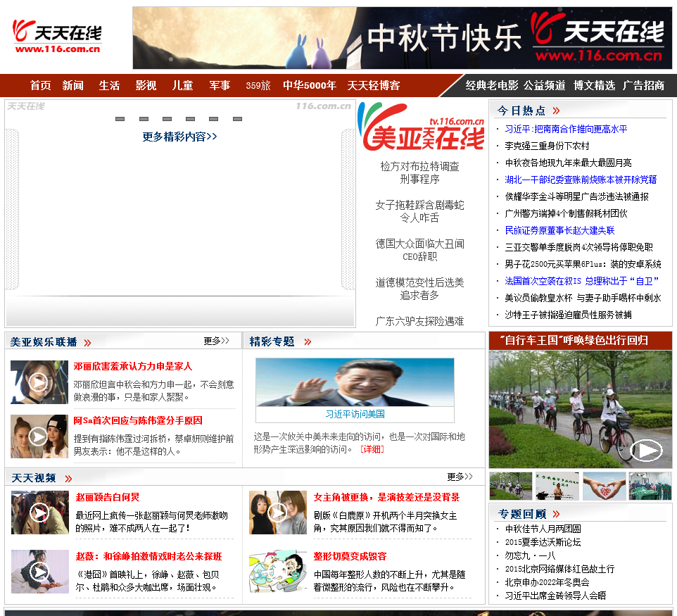Click arrow icon beside 精彩专题
The image size is (677, 616).
pos(308,342)
